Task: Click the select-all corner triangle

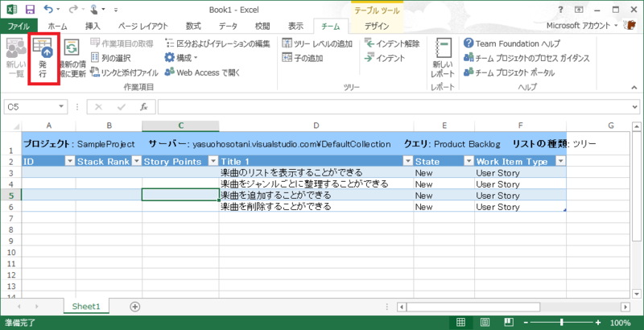Action: coord(16,126)
